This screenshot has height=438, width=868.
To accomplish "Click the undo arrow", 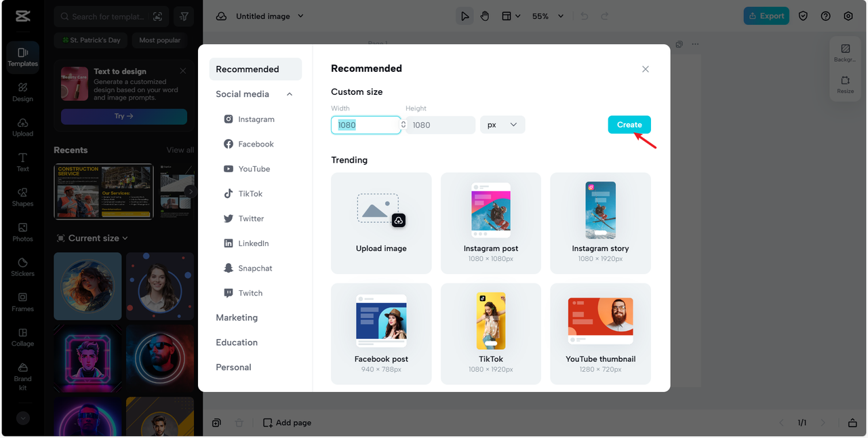I will click(x=585, y=16).
